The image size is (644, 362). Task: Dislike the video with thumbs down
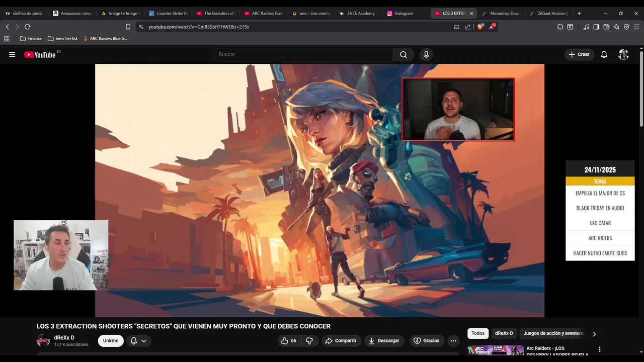coord(309,341)
